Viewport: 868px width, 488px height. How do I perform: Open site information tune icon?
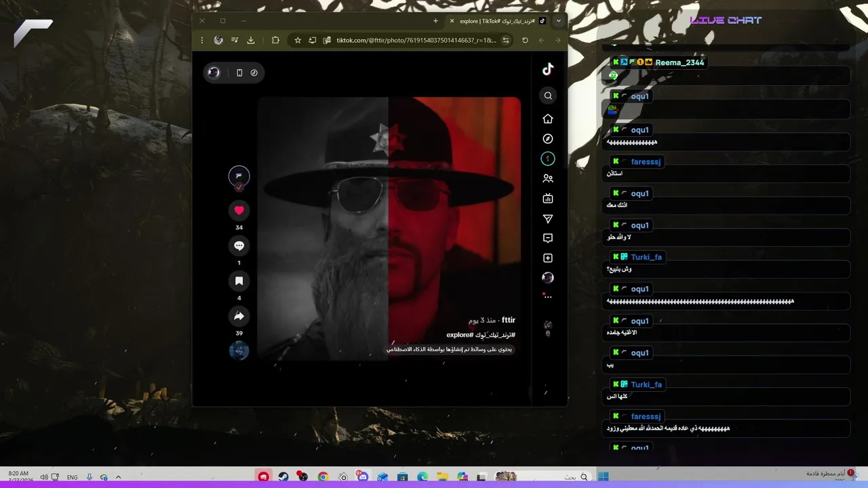(506, 40)
